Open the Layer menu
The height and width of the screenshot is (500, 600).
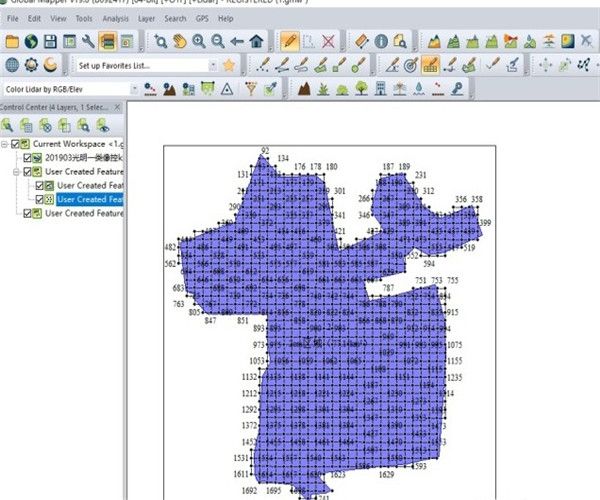(146, 18)
